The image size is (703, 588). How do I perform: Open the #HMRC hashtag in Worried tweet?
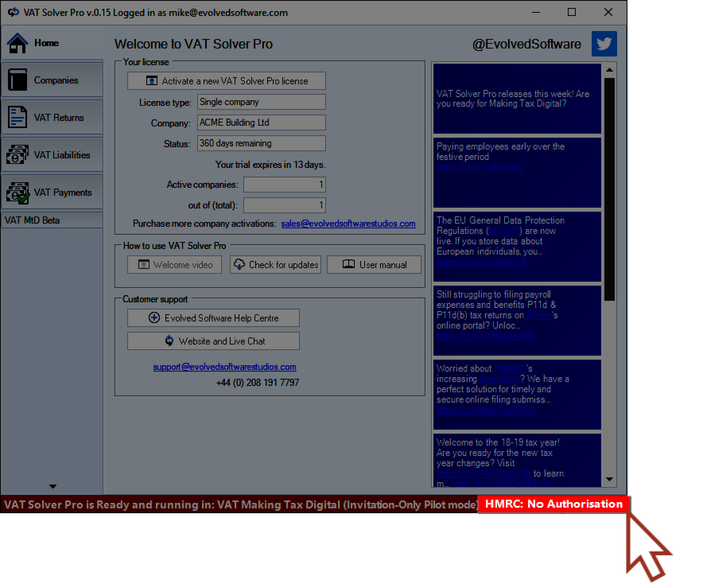[x=511, y=368]
